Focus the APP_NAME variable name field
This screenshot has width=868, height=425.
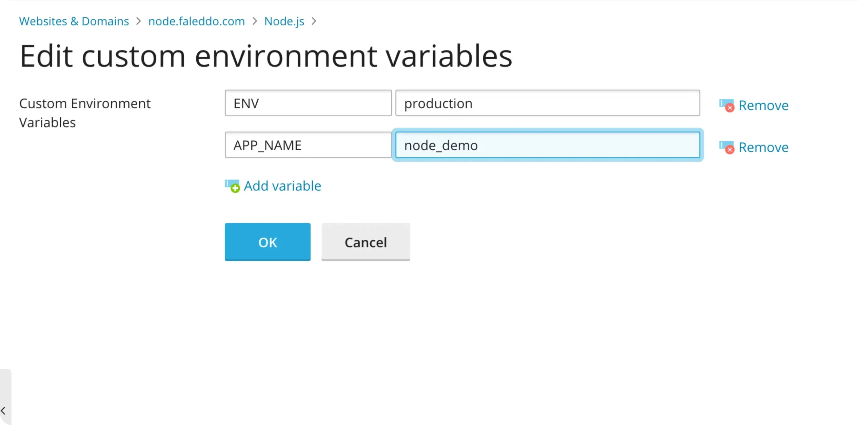point(308,145)
